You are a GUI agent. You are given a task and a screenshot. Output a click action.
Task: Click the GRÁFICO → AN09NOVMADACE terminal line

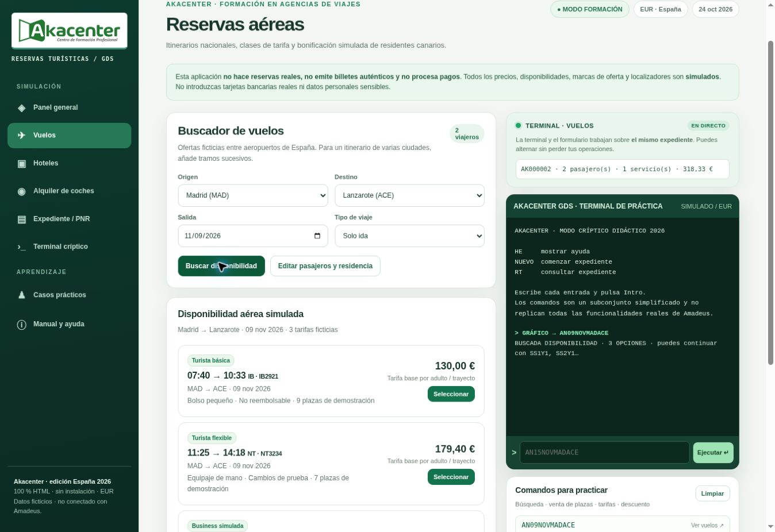[x=562, y=333]
